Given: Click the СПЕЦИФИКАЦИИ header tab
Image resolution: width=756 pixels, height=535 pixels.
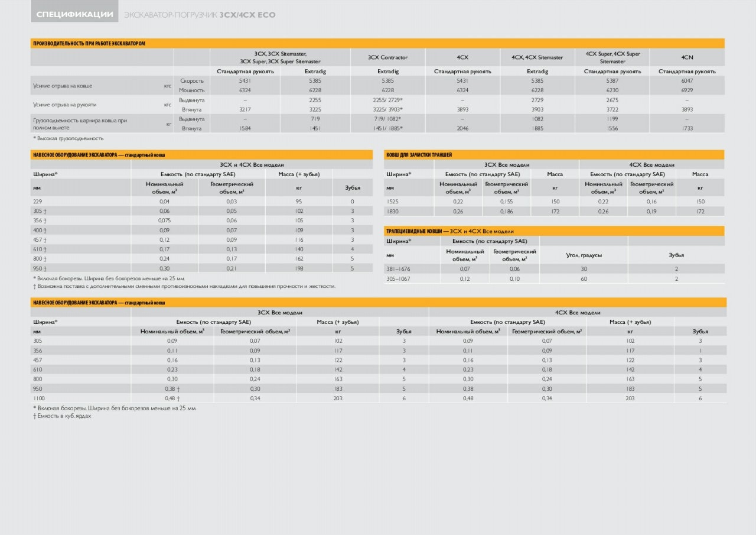Looking at the screenshot, I should 74,14.
